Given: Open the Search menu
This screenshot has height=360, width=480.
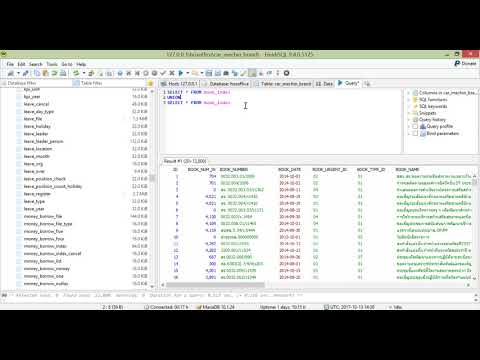Looking at the screenshot, I should (36, 64).
